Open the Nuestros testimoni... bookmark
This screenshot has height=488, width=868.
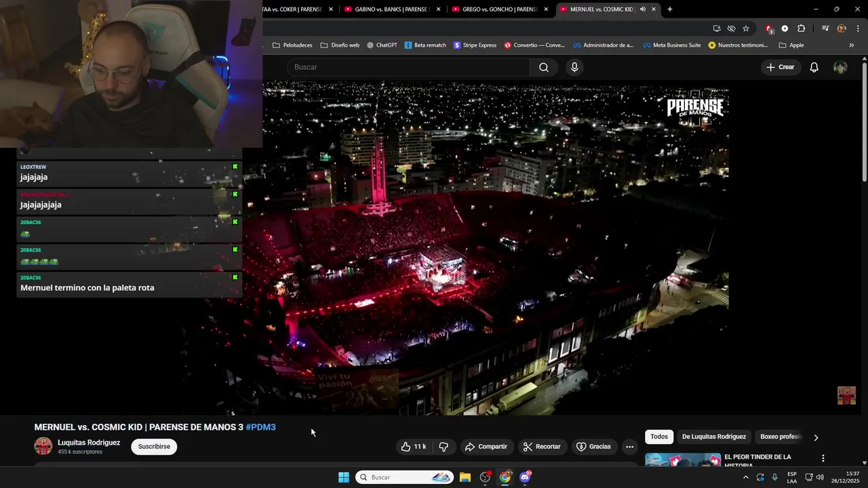click(738, 45)
